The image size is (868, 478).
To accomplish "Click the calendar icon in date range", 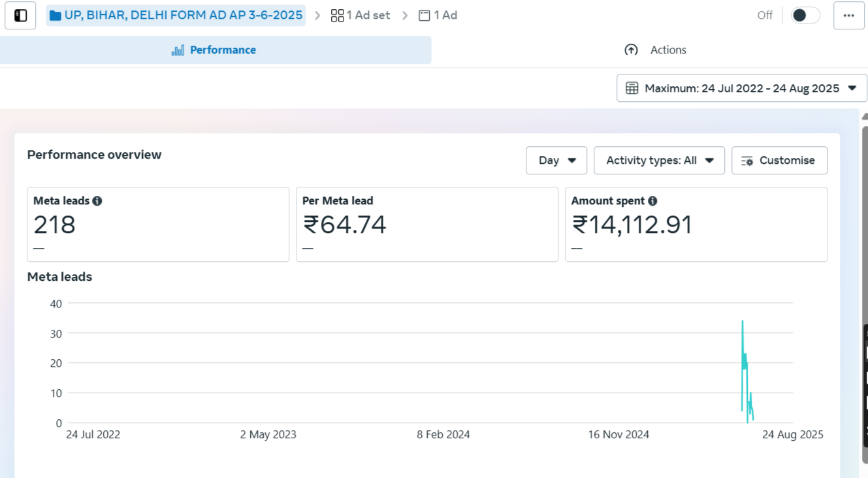I will (x=632, y=88).
